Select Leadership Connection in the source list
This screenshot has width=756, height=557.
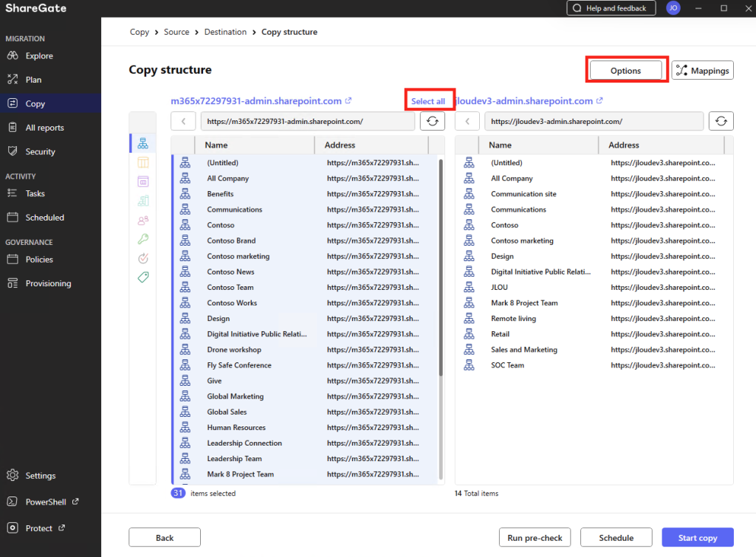(305, 443)
